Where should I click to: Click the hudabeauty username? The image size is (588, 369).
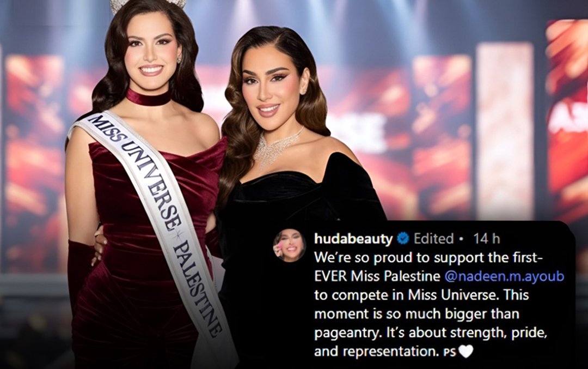click(x=353, y=238)
